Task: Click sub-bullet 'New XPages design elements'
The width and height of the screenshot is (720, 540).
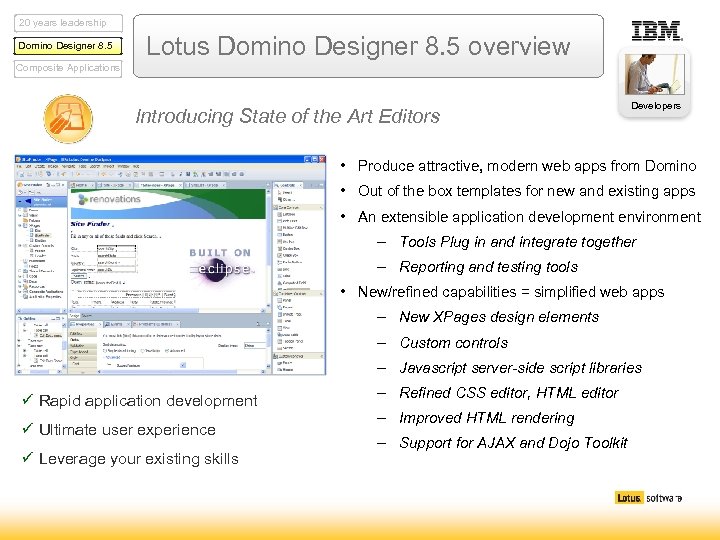Action: click(x=499, y=317)
